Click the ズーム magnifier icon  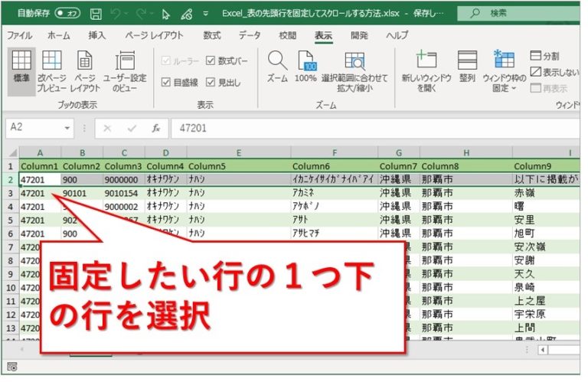point(277,67)
